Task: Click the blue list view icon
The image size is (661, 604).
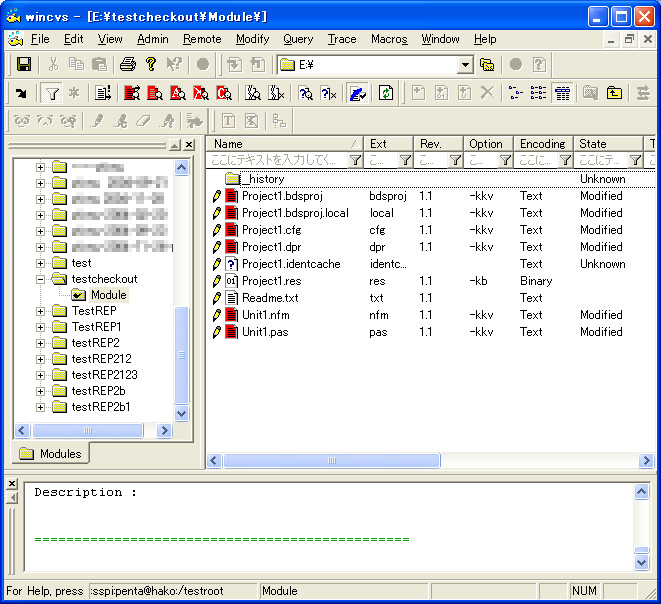Action: point(538,93)
